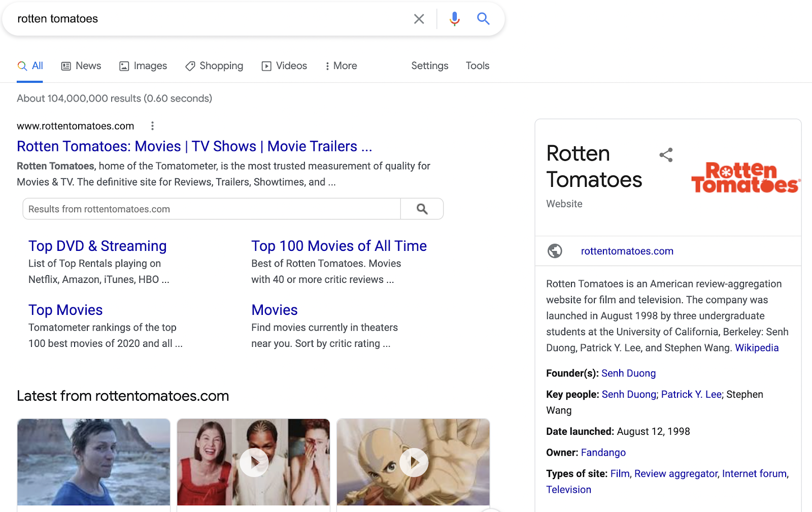Click the Latest from rottentomatoes.com heading
The image size is (812, 512).
coord(123,396)
